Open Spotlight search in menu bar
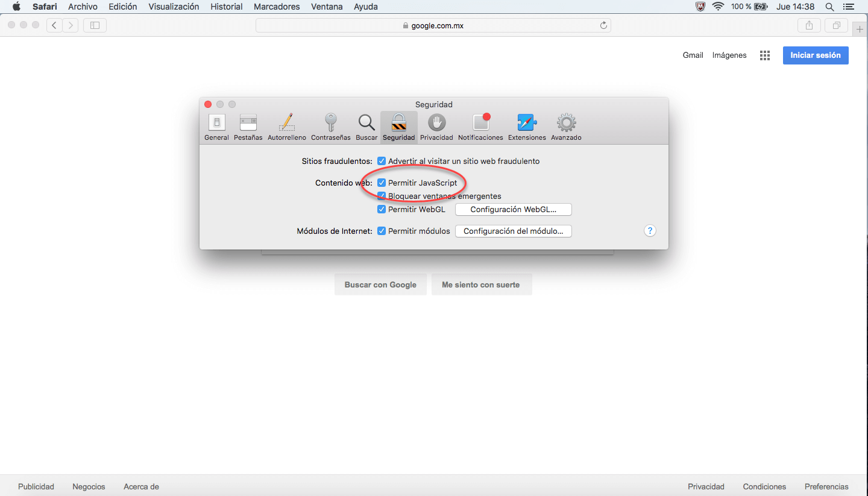The width and height of the screenshot is (868, 496). coord(829,7)
